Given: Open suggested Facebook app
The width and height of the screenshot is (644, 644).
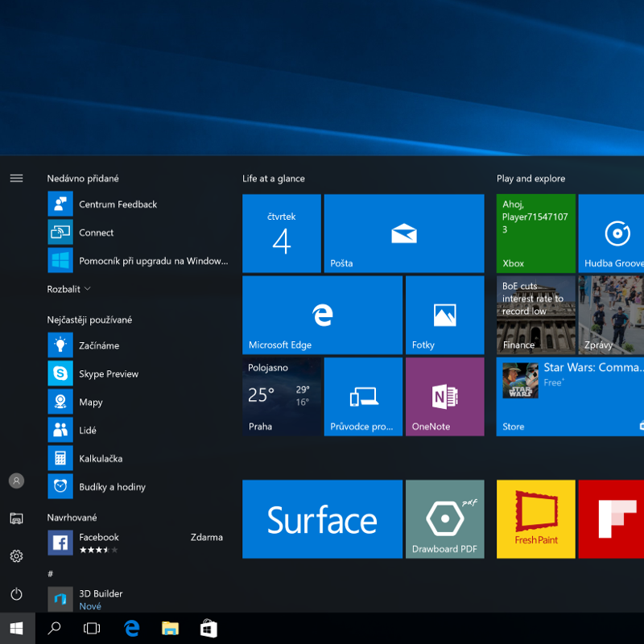Looking at the screenshot, I should point(138,543).
